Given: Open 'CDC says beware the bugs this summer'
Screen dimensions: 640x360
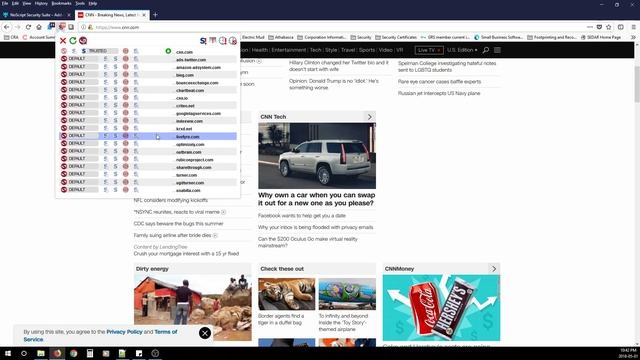Looking at the screenshot, I should coord(178,224).
